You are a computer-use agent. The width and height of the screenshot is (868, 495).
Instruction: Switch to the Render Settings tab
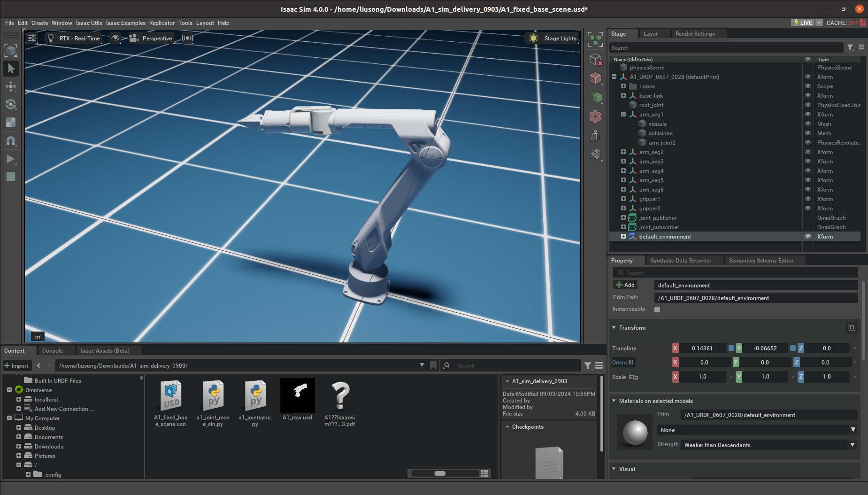[695, 34]
